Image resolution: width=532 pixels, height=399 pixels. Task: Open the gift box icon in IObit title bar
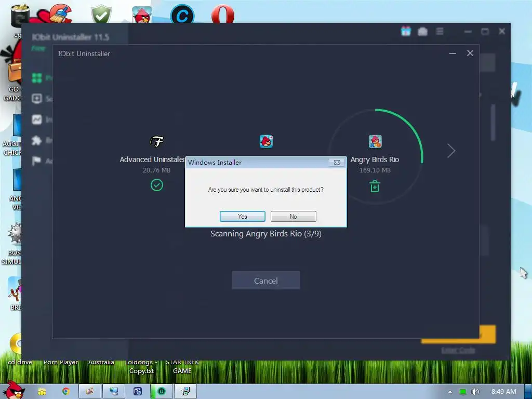point(406,31)
